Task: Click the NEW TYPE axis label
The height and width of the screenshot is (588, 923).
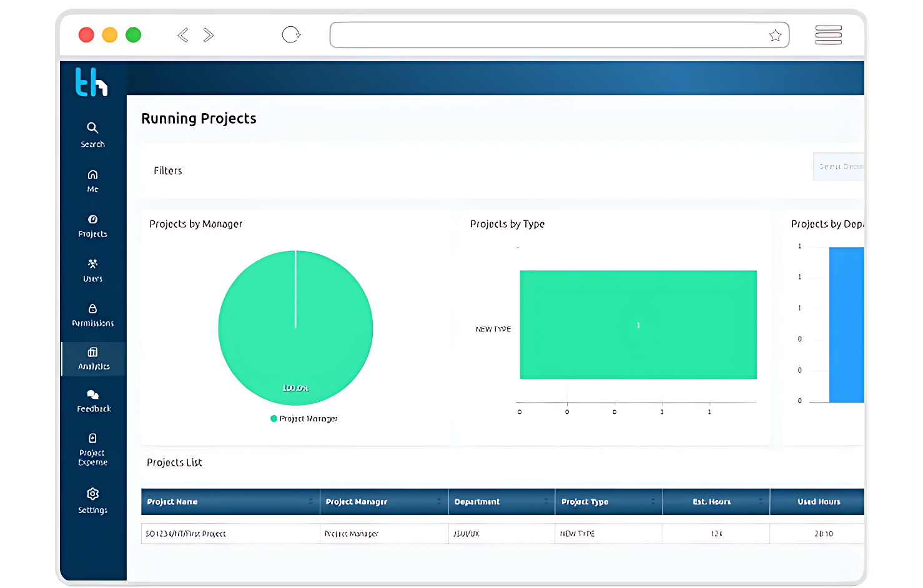Action: (493, 329)
